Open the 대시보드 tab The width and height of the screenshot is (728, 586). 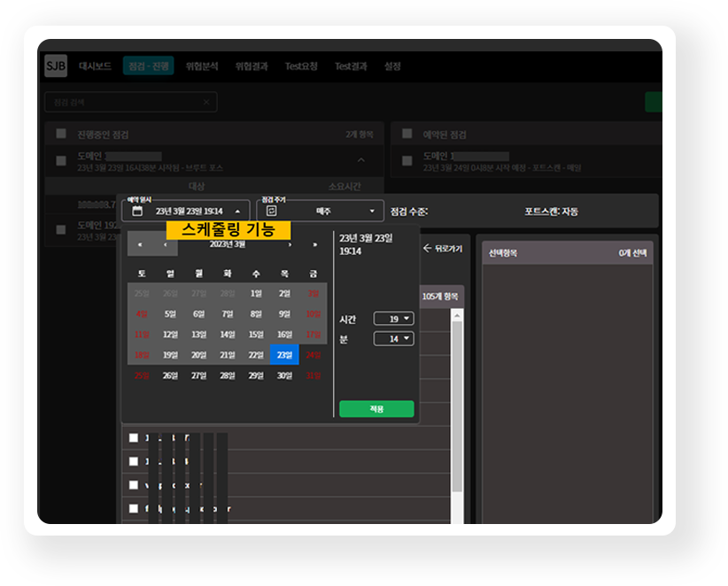pos(95,66)
